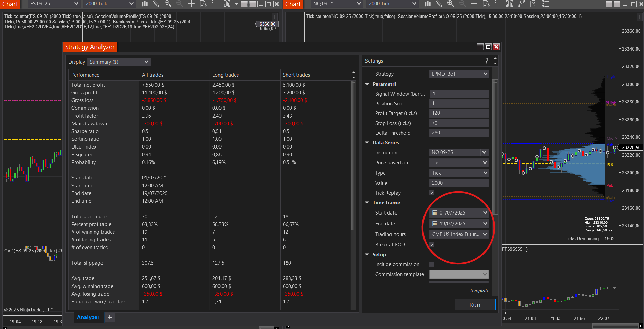Viewport: 644px width, 329px height.
Task: Open Commission template dropdown
Action: pyautogui.click(x=459, y=274)
